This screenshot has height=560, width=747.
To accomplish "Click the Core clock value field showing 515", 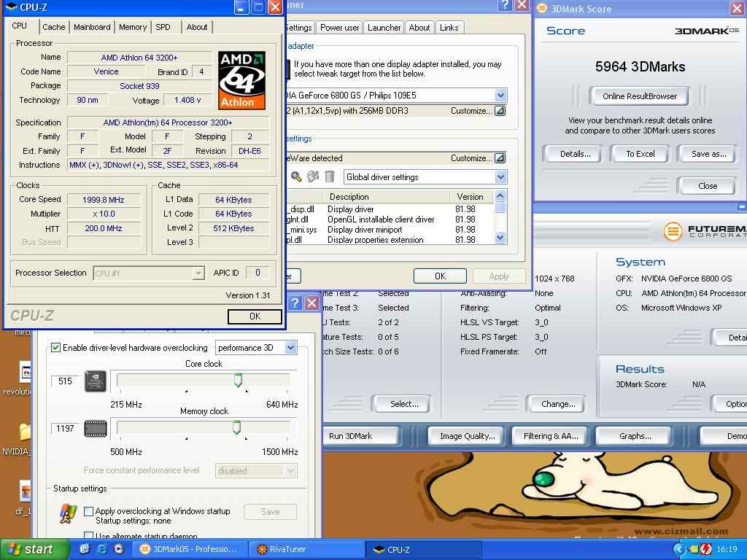I will (65, 381).
